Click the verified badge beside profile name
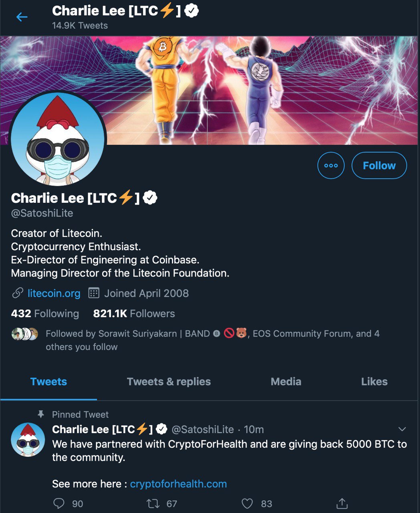 [150, 198]
